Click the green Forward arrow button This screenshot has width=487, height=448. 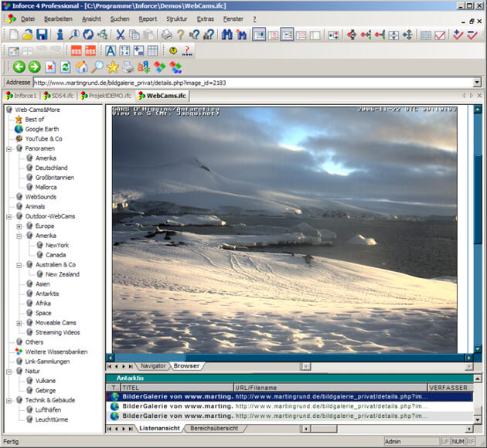[x=34, y=67]
